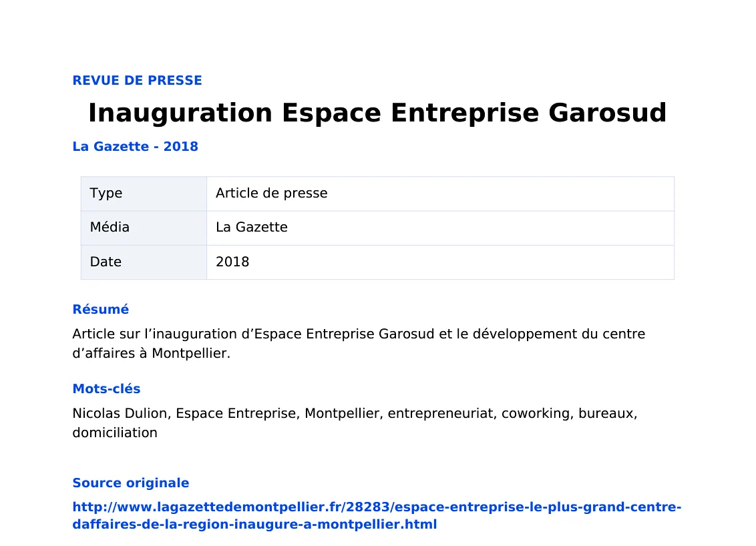Select the 'Média' table cell
Viewport: 756px width, 546px height.
pos(144,228)
